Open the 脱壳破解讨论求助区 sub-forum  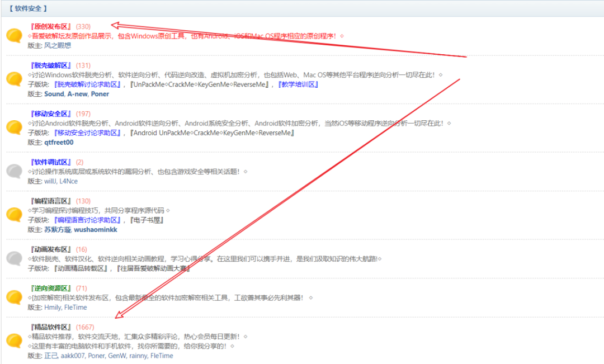click(88, 84)
